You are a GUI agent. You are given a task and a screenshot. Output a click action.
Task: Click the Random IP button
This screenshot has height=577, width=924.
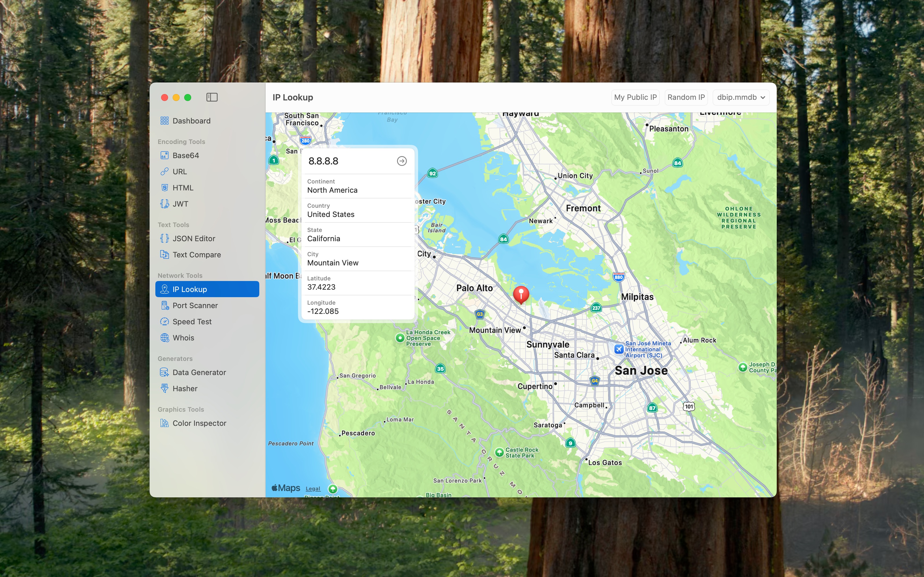686,97
